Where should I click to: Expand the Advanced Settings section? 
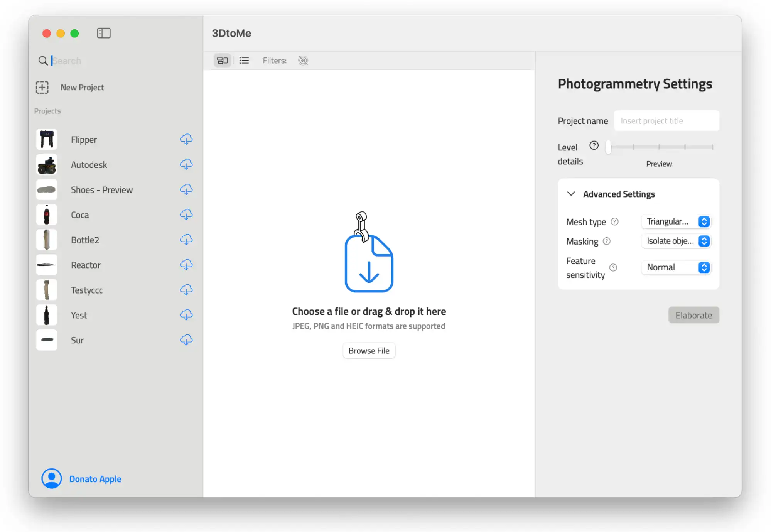click(571, 193)
